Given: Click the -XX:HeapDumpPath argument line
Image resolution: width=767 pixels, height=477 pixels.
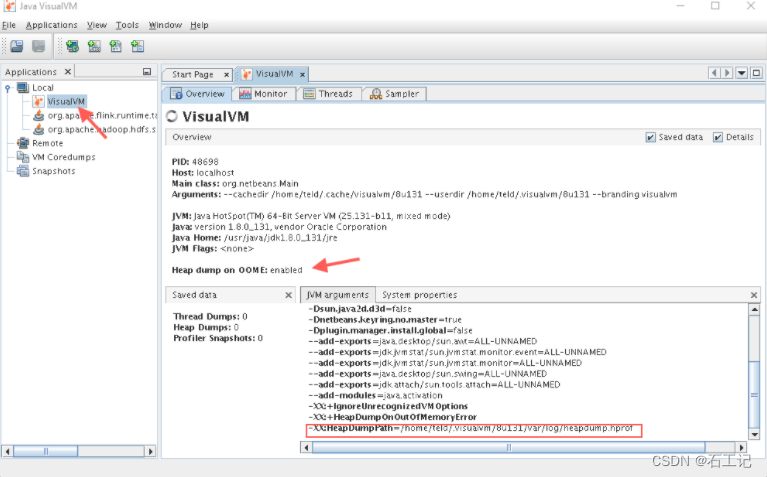Looking at the screenshot, I should pos(473,429).
